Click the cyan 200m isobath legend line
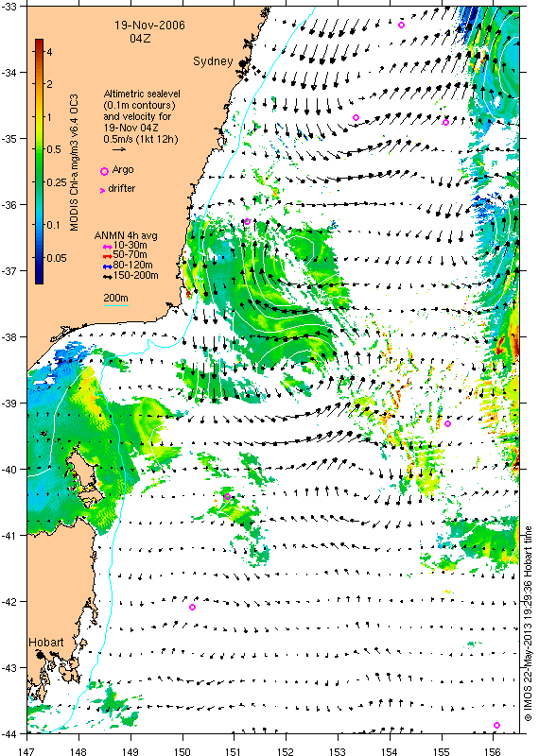Viewport: 539px width, 756px height. pos(115,305)
